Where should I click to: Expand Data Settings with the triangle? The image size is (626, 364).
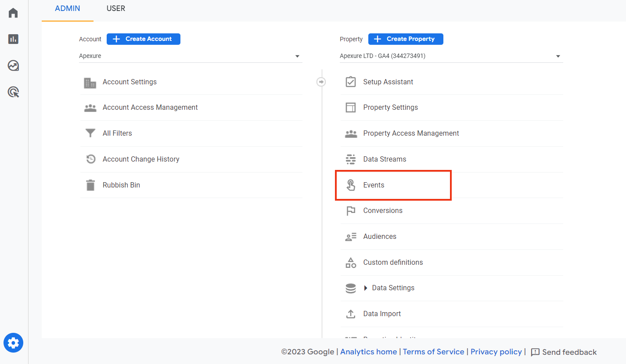(x=366, y=288)
